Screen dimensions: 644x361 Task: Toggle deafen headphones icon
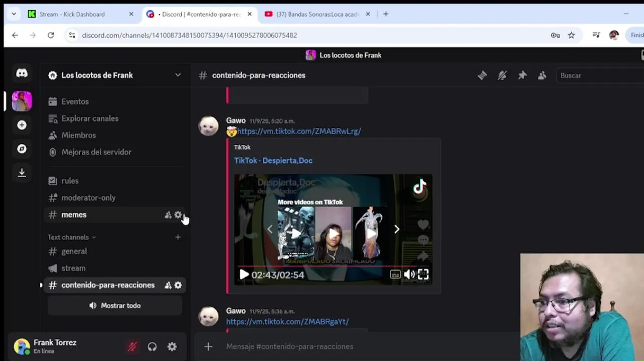tap(152, 346)
